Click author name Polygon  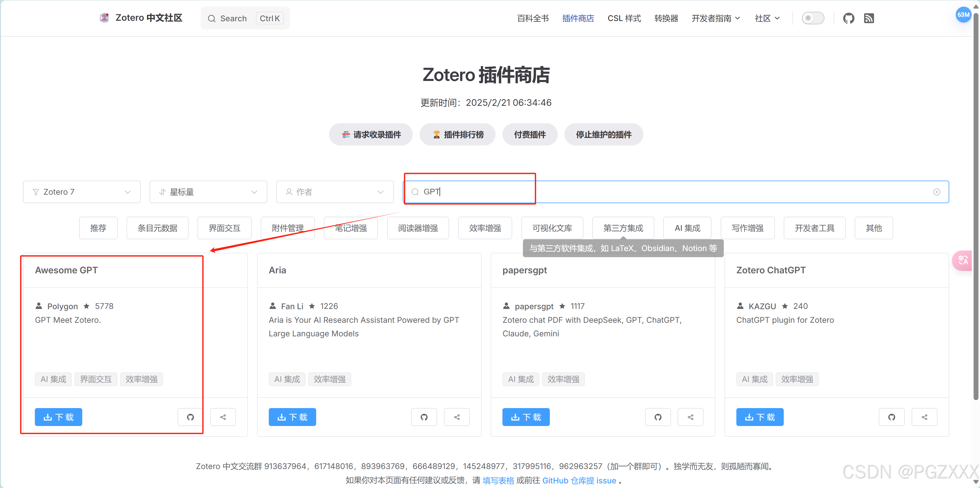tap(63, 307)
